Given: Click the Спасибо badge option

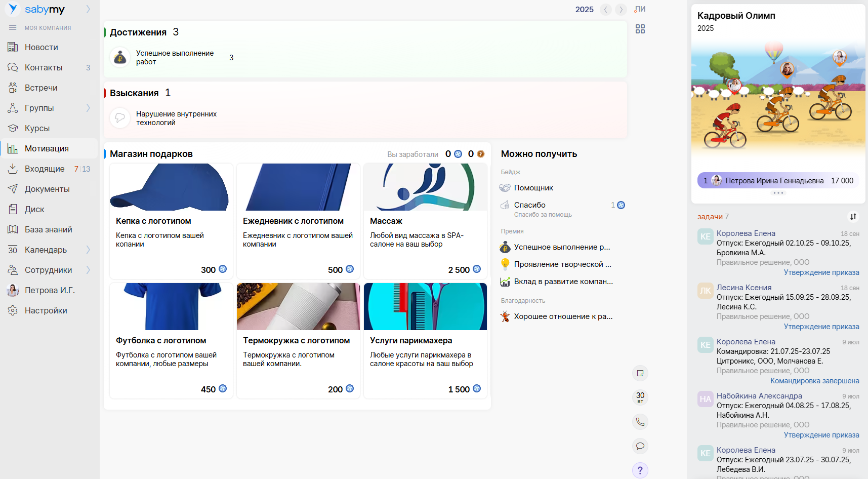Looking at the screenshot, I should (x=529, y=205).
